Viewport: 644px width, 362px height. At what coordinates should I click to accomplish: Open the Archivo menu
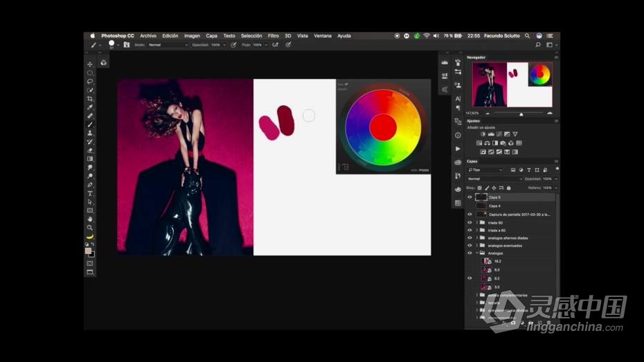tap(148, 36)
